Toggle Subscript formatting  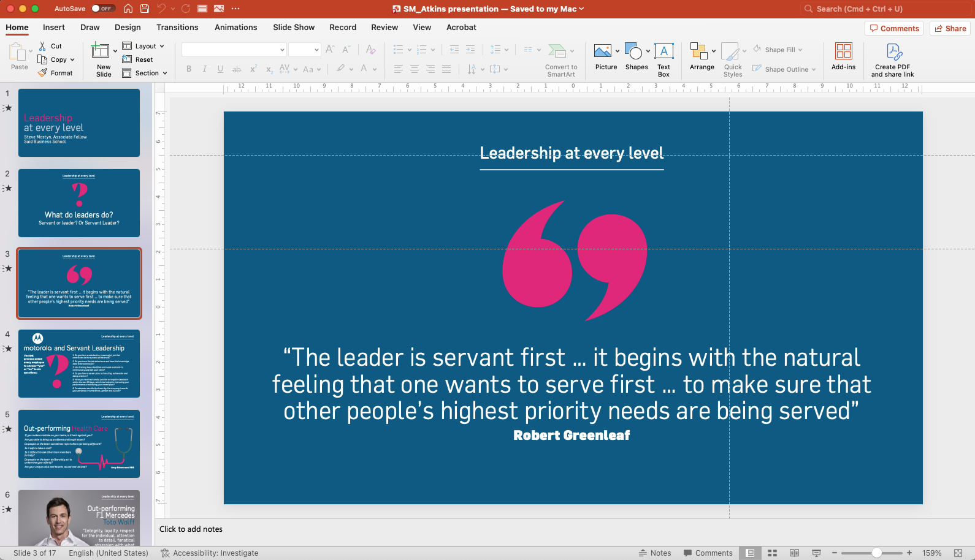(269, 69)
